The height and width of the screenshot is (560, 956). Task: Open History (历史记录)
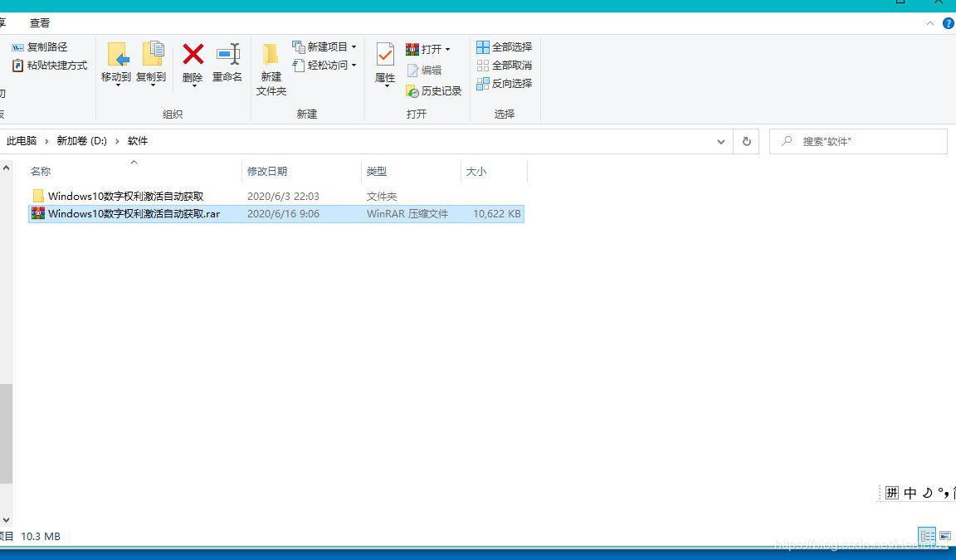433,90
